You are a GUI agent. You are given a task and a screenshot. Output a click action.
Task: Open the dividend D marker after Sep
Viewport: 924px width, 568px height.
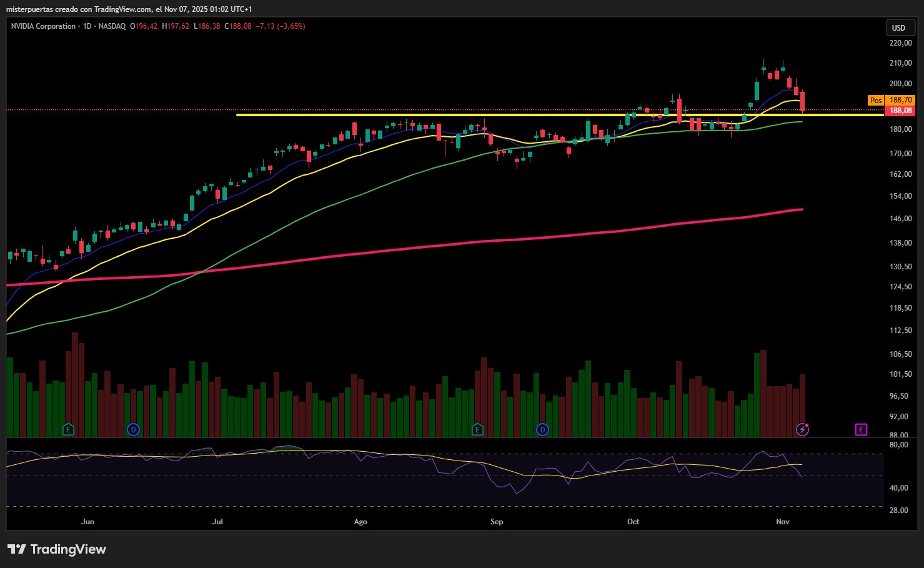click(x=542, y=429)
